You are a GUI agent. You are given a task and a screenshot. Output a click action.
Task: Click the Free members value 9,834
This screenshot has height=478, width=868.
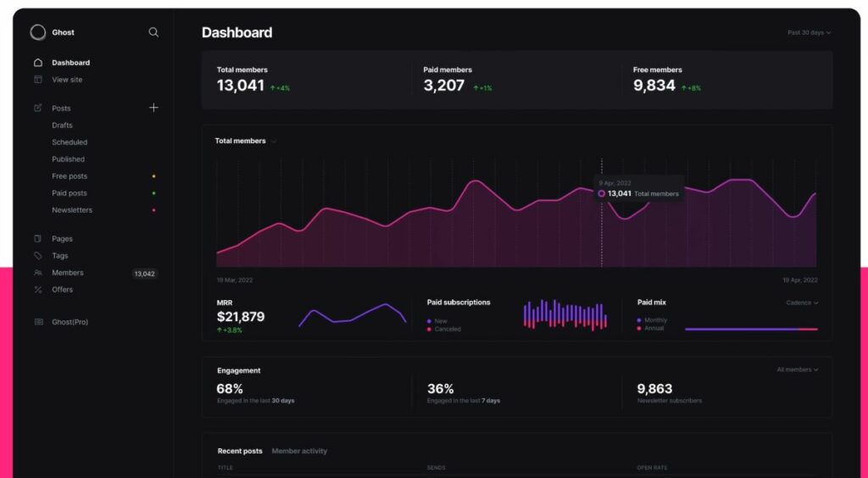click(654, 86)
